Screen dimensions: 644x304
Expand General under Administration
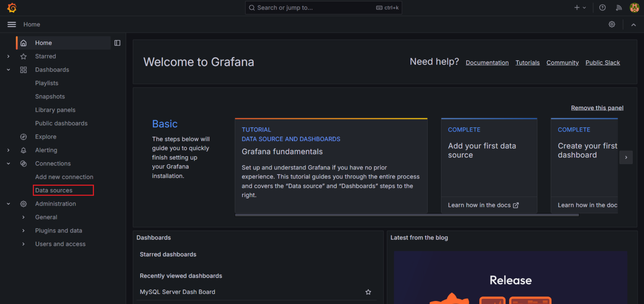coord(24,217)
